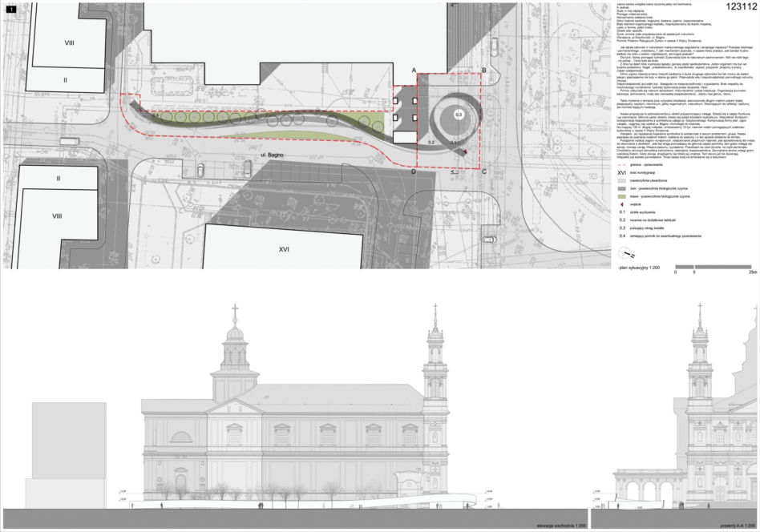This screenshot has width=760, height=532.
Task: Click the black sheet number 1 badge
Action: pos(10,9)
